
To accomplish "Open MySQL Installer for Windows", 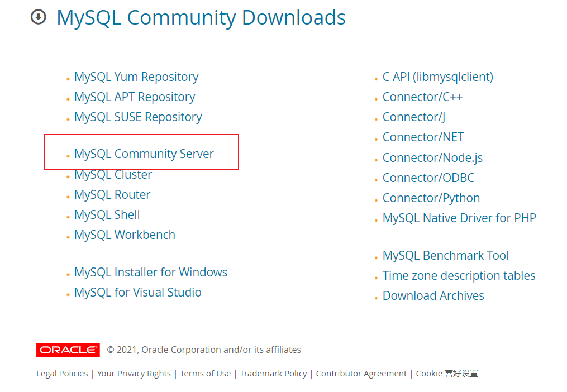I will coord(150,272).
